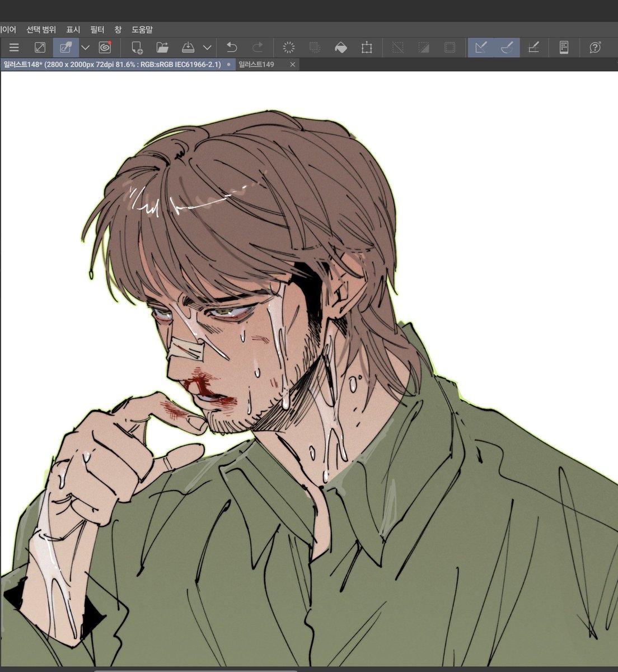This screenshot has height=672, width=618.
Task: Click the Clear Outside Selection icon
Action: pyautogui.click(x=315, y=48)
